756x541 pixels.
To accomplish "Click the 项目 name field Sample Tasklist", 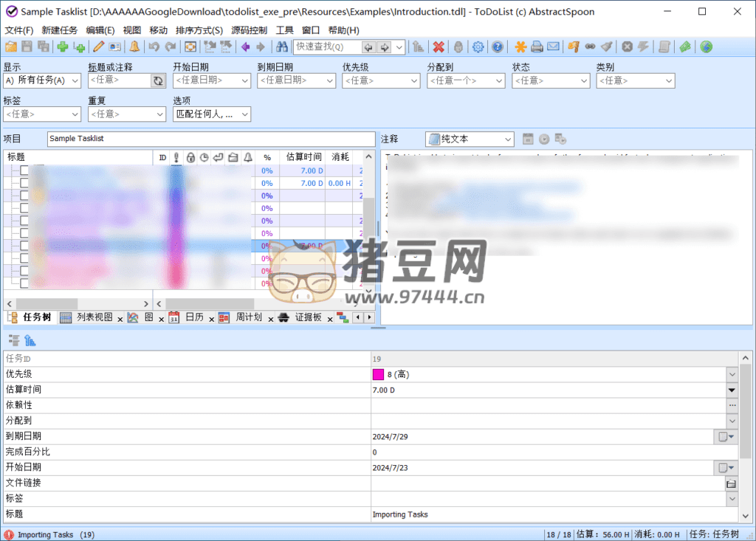I will point(210,139).
